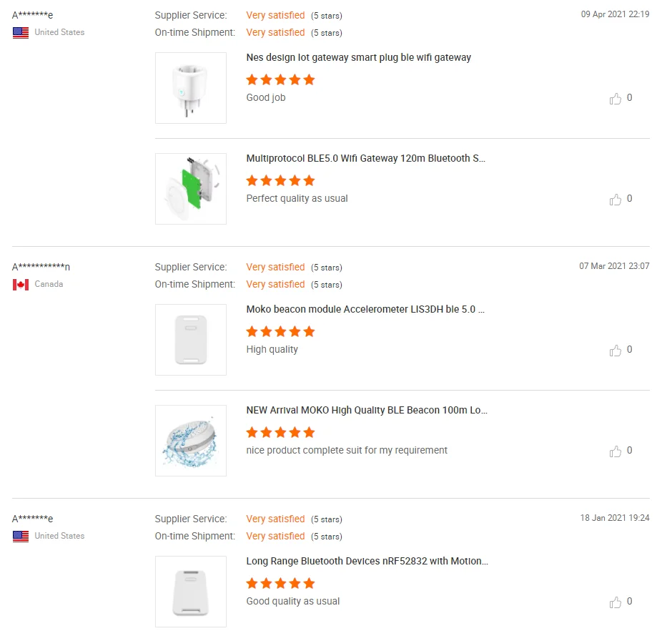Open the smart plug product thumbnail

coord(191,88)
